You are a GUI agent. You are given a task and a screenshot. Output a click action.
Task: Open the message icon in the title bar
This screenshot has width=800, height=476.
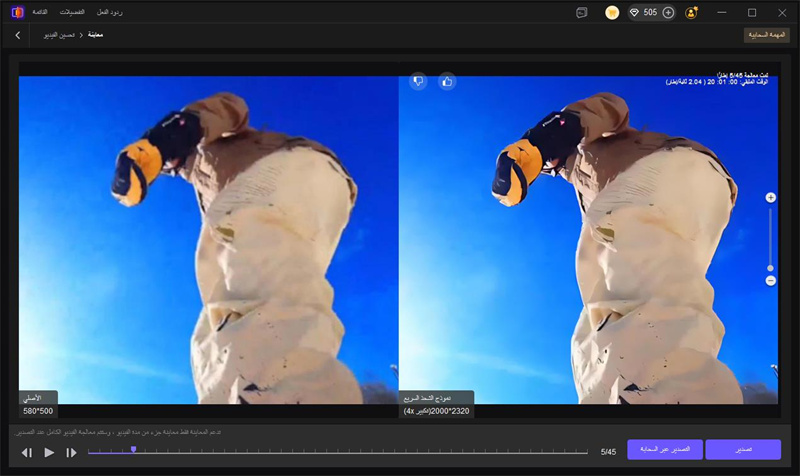(x=581, y=12)
